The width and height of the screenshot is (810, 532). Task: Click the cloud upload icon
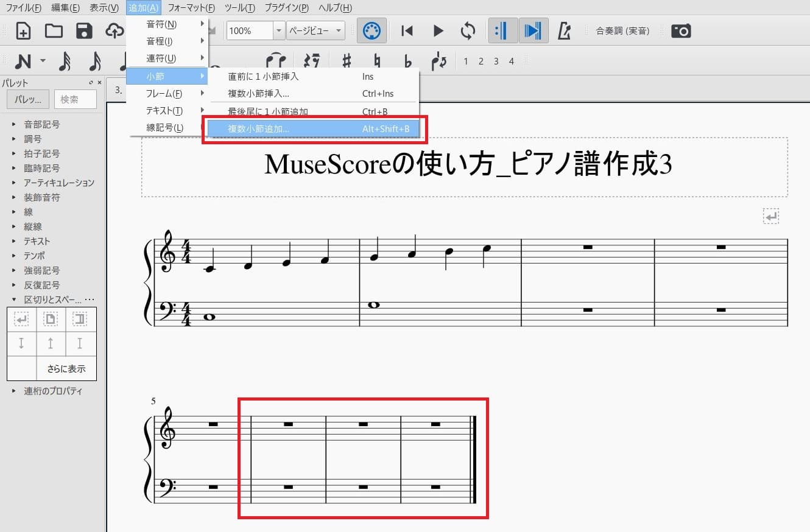(114, 31)
